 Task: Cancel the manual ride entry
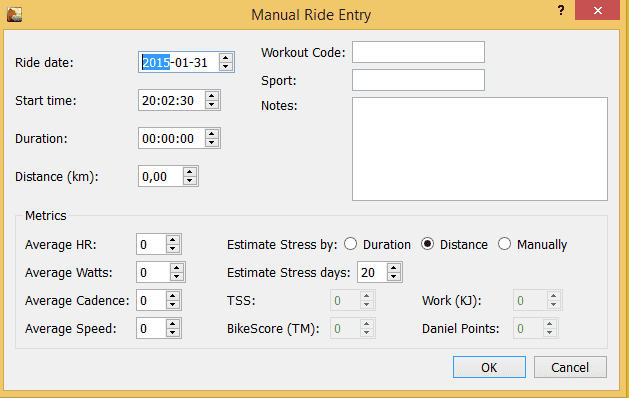tap(570, 367)
